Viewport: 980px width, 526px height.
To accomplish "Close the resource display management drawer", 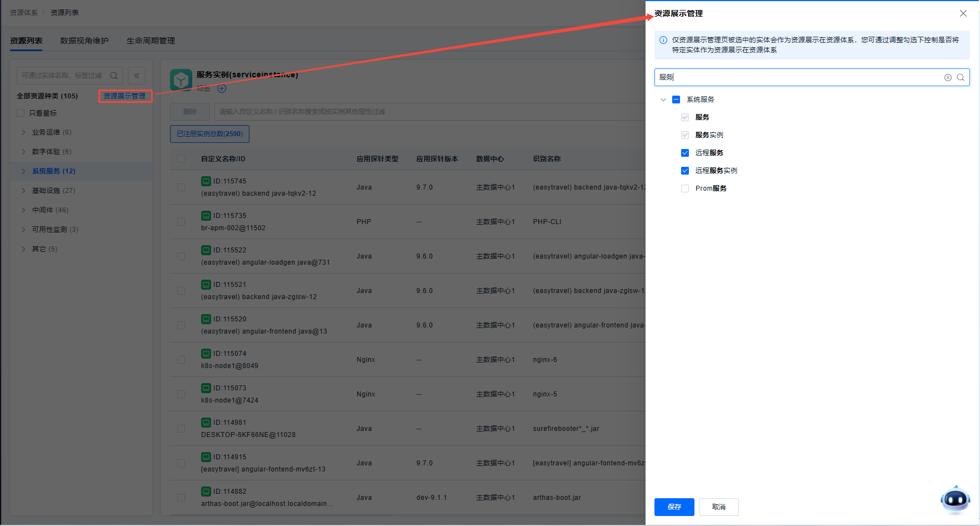I will (x=963, y=13).
